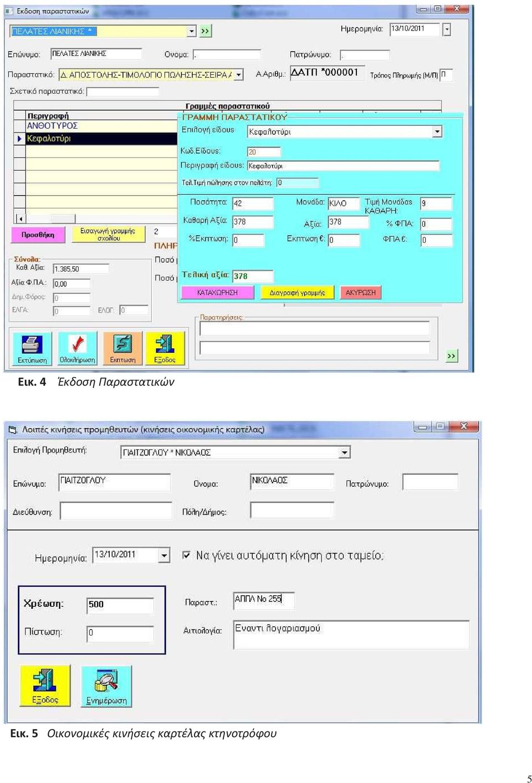Click the first Παρατηρήσεις remarks field
Screen dimensions: 532x783
(x=315, y=329)
